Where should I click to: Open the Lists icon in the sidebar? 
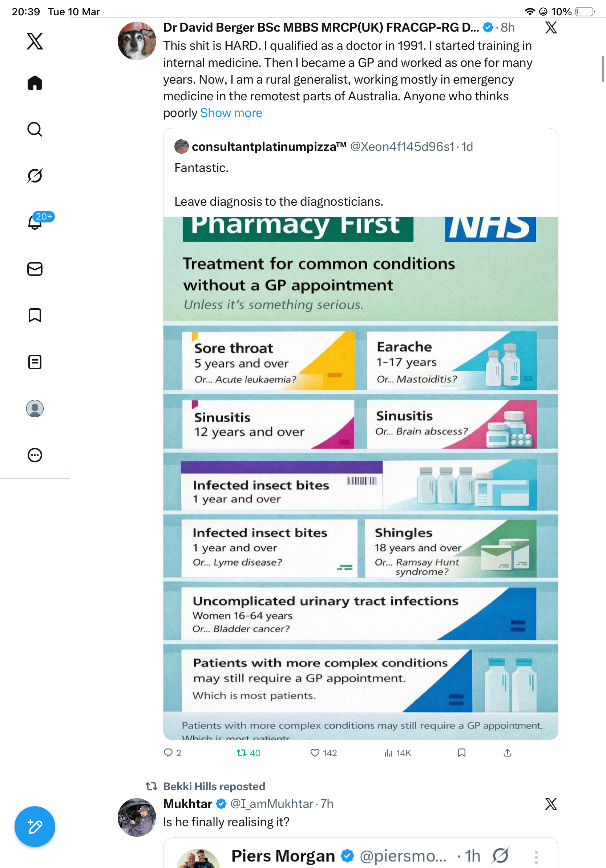[x=35, y=362]
